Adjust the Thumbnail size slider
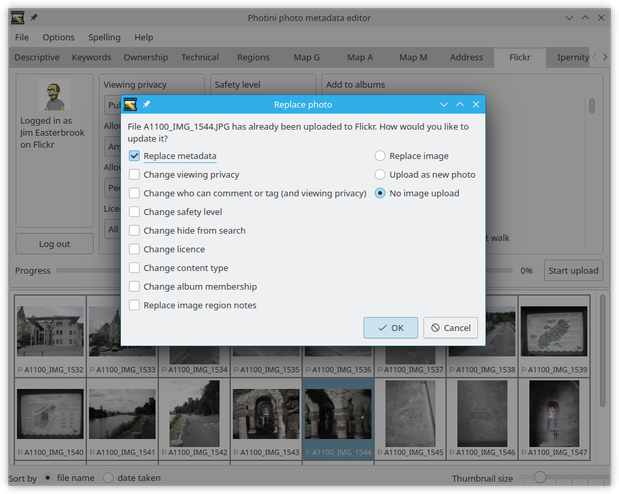Screen dimensions: 619x494 [540, 477]
